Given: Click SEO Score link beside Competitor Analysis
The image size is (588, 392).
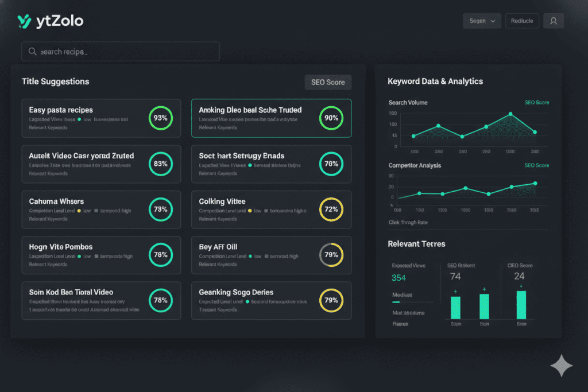Looking at the screenshot, I should 536,165.
